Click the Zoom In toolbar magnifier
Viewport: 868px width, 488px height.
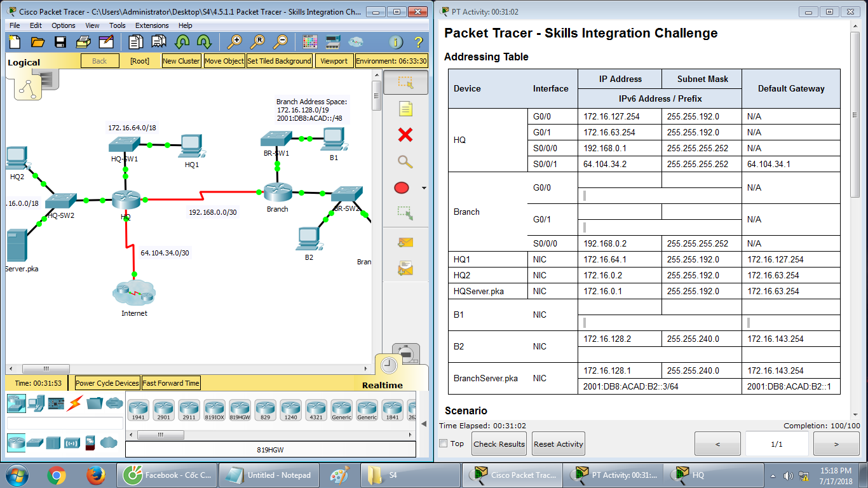[x=235, y=42]
